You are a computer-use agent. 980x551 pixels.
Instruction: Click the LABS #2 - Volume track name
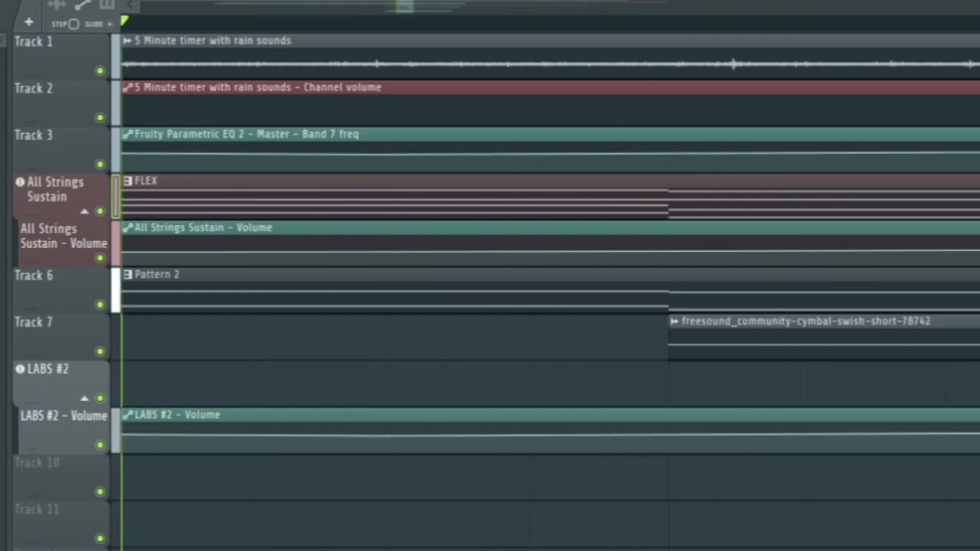tap(64, 416)
